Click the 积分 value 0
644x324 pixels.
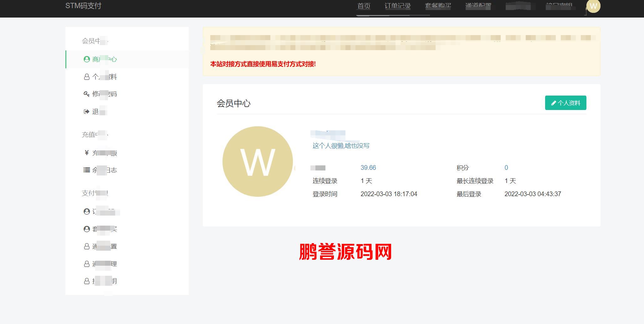(x=506, y=168)
